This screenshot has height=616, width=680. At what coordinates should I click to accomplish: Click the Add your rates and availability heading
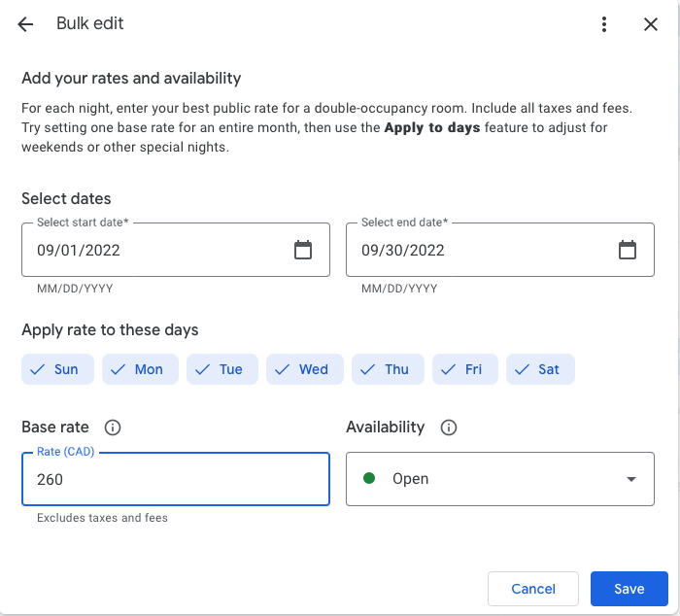point(131,79)
